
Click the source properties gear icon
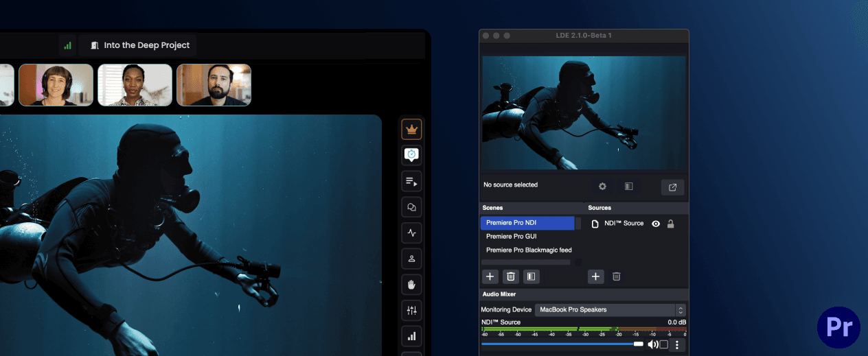pyautogui.click(x=602, y=186)
